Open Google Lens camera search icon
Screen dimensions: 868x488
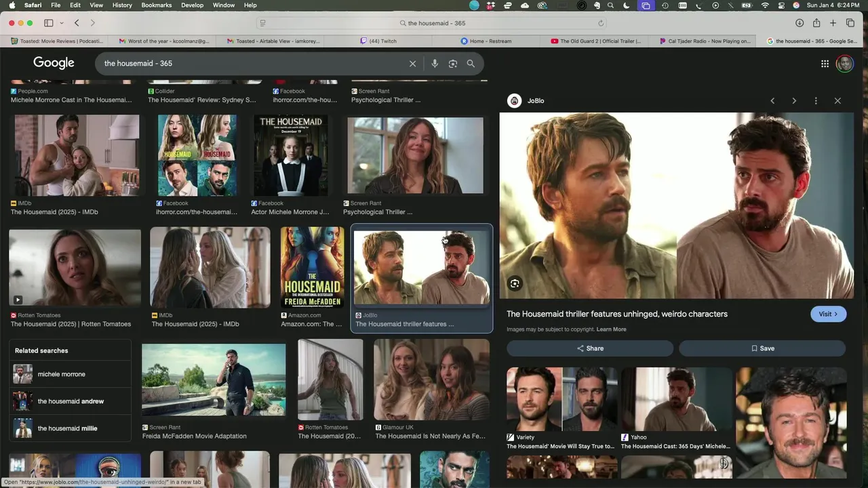[x=453, y=64]
